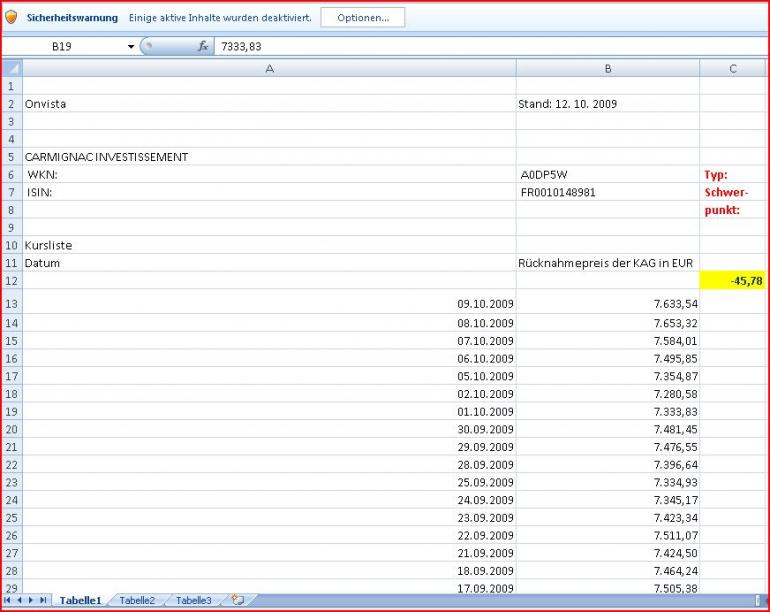This screenshot has width=770, height=612.
Task: Click the security warning shield icon
Action: click(12, 18)
